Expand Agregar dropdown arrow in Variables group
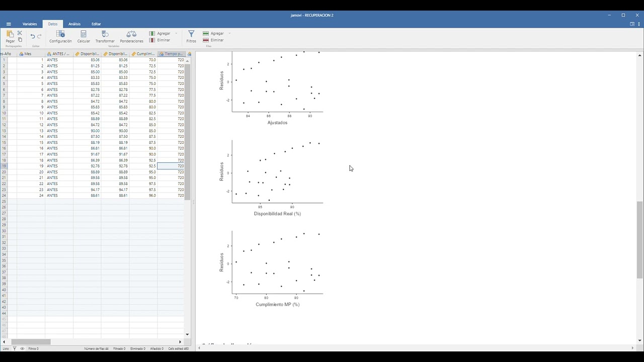The height and width of the screenshot is (362, 644). click(176, 33)
